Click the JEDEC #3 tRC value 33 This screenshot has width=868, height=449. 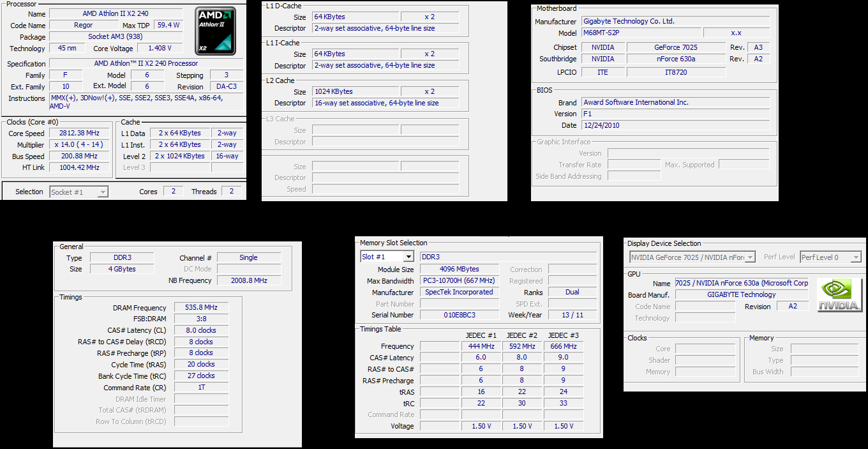click(x=563, y=403)
